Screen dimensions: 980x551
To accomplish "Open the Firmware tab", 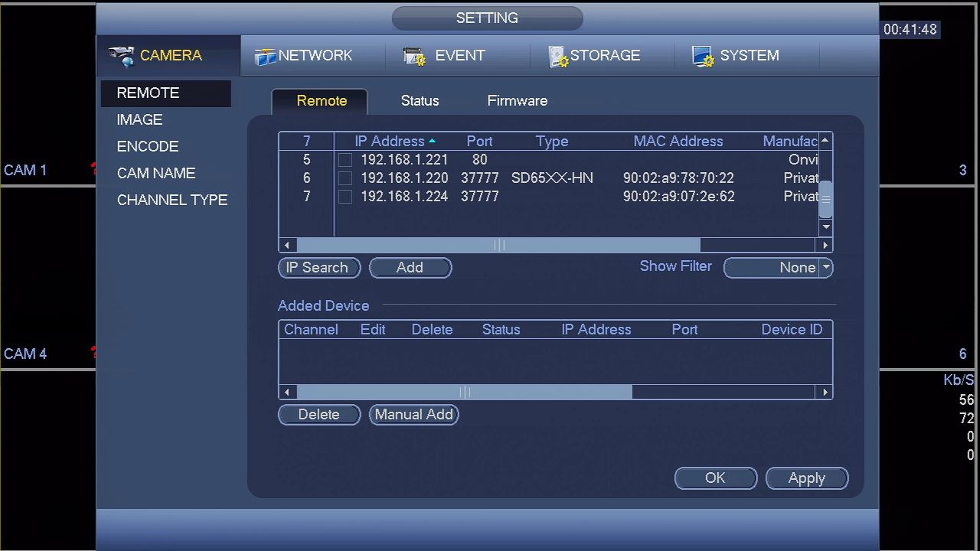I will click(x=517, y=101).
